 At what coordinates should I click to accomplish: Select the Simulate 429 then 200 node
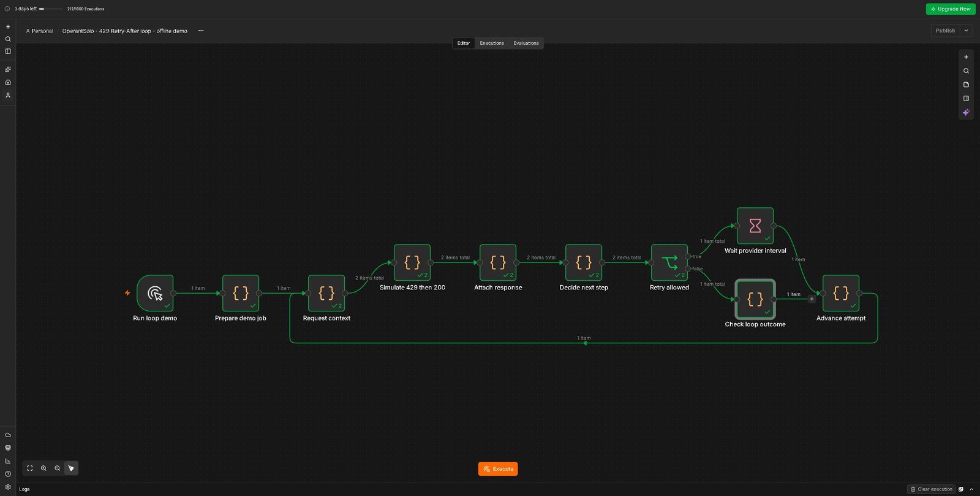412,262
